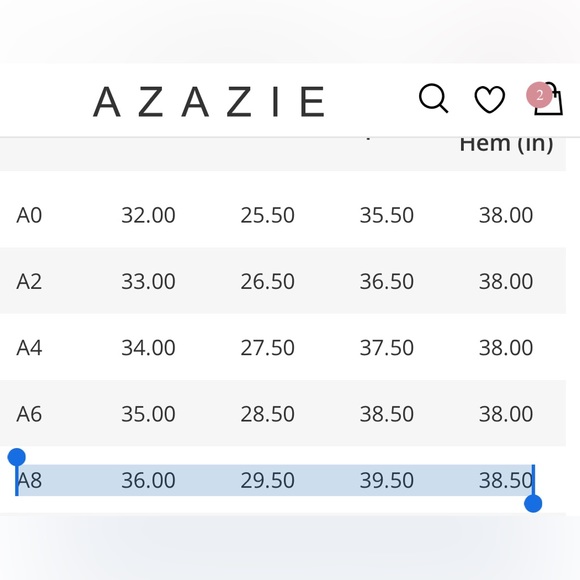580x580 pixels.
Task: Click the Hem (in) column header
Action: pos(506,144)
